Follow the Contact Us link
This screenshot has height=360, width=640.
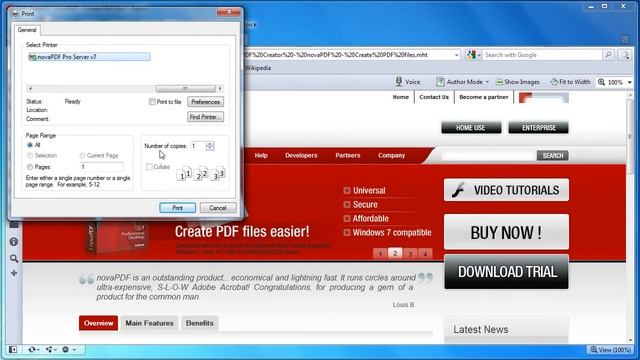(434, 97)
